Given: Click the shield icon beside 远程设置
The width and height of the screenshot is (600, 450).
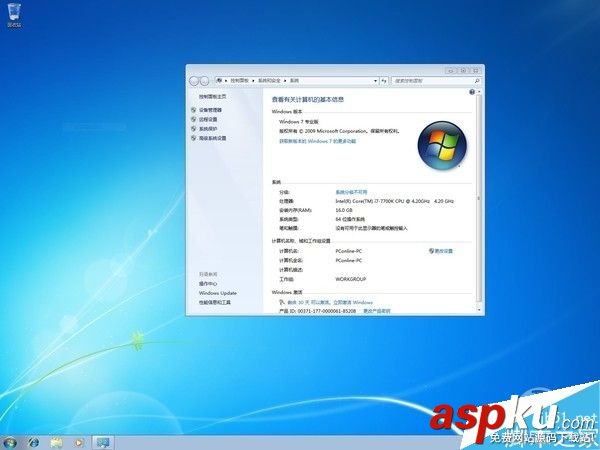Looking at the screenshot, I should point(194,119).
